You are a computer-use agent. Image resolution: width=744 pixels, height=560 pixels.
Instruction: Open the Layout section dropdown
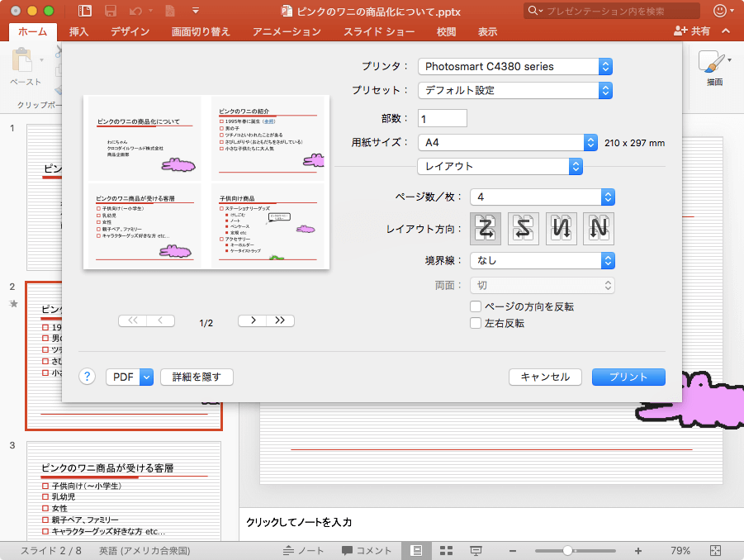500,166
